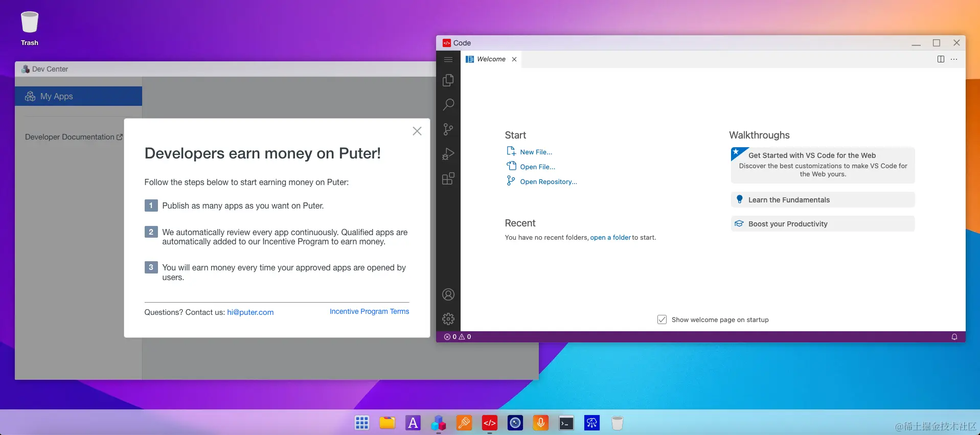Open the font editor A app in dock
Image resolution: width=980 pixels, height=435 pixels.
pos(413,423)
